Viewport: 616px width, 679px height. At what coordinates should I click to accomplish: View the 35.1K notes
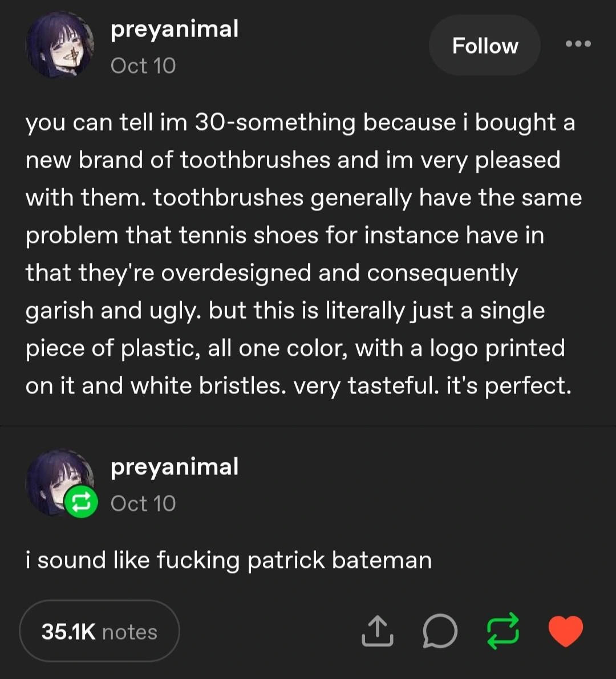(x=99, y=632)
